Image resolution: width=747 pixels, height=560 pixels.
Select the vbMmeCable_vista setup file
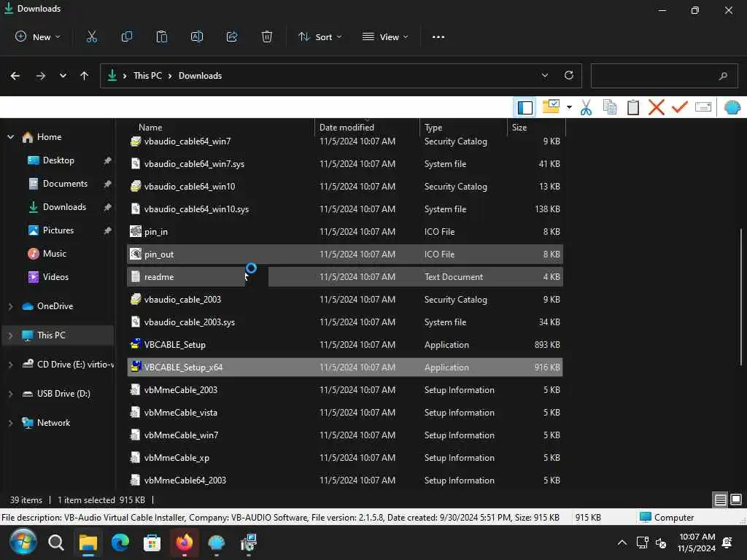point(345,413)
